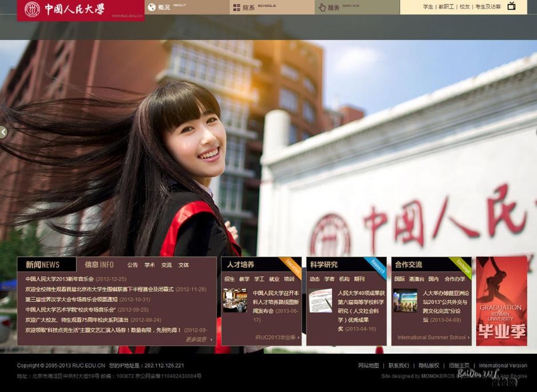Screen dimensions: 537x392
Task: Click the grid icon beside 院系
Action: 236,7
